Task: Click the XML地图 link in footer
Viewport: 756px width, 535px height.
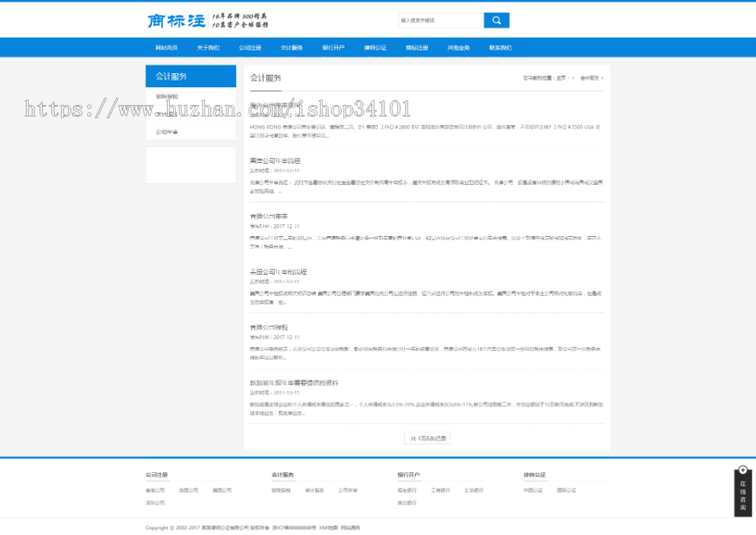Action: pyautogui.click(x=328, y=527)
